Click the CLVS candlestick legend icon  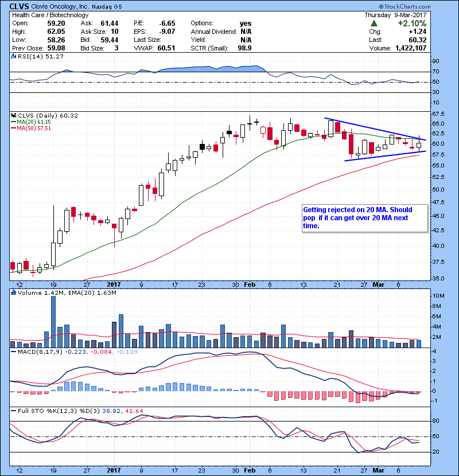(x=13, y=115)
